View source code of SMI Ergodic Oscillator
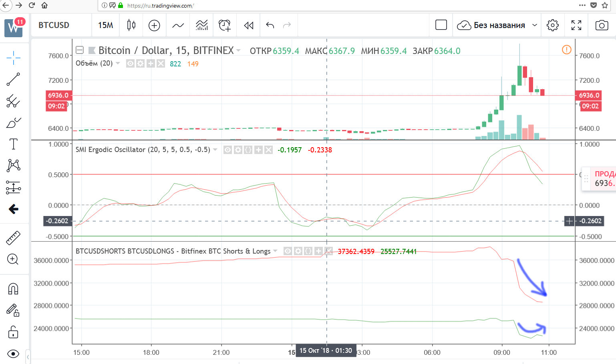This screenshot has height=364, width=616. [x=248, y=150]
